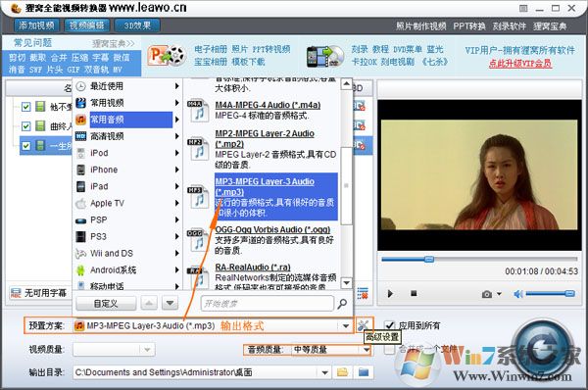The height and width of the screenshot is (390, 588).
Task: Expand the Android系统 submenu arrow
Action: [176, 270]
